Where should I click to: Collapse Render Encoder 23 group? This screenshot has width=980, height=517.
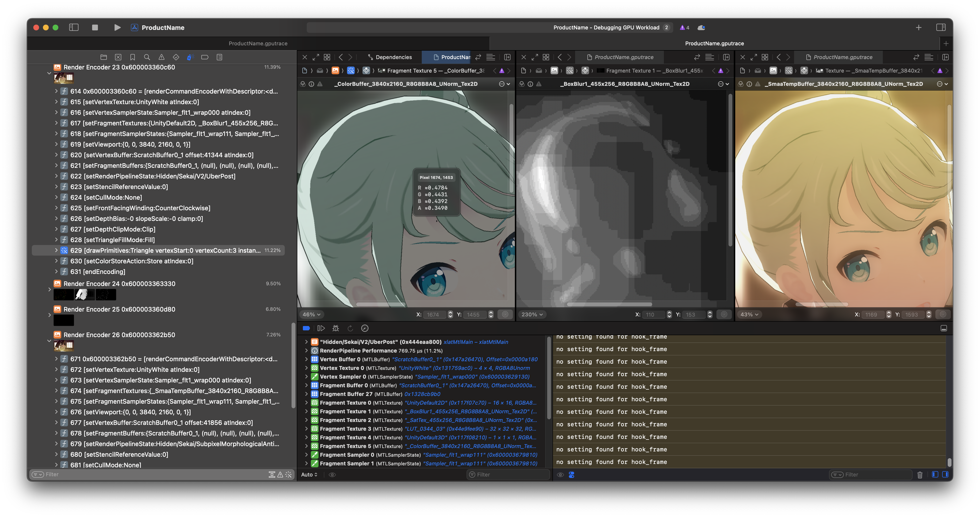click(49, 73)
